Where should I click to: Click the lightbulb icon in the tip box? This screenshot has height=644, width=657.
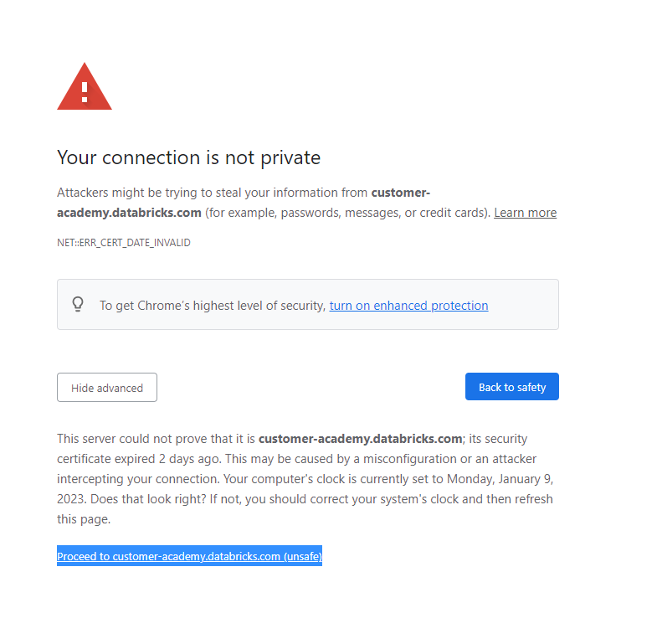click(78, 304)
